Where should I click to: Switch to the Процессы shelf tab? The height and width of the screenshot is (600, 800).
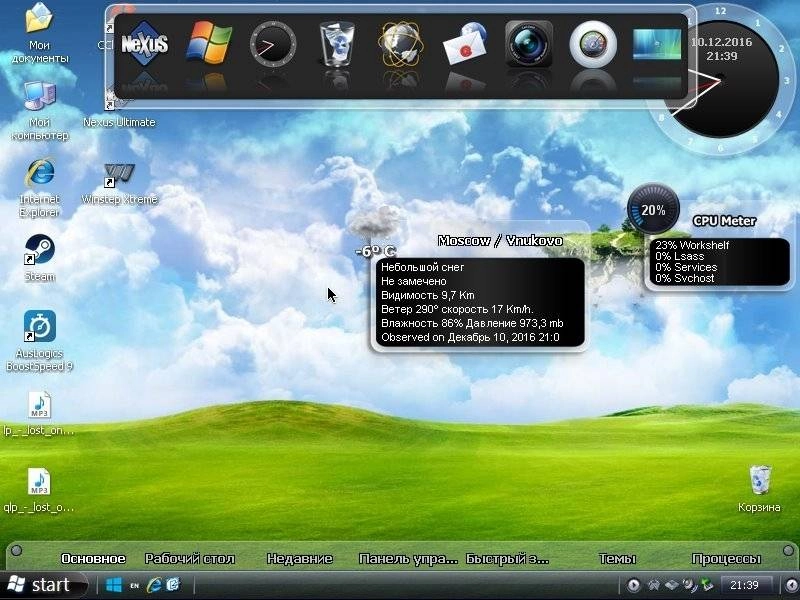pos(726,559)
